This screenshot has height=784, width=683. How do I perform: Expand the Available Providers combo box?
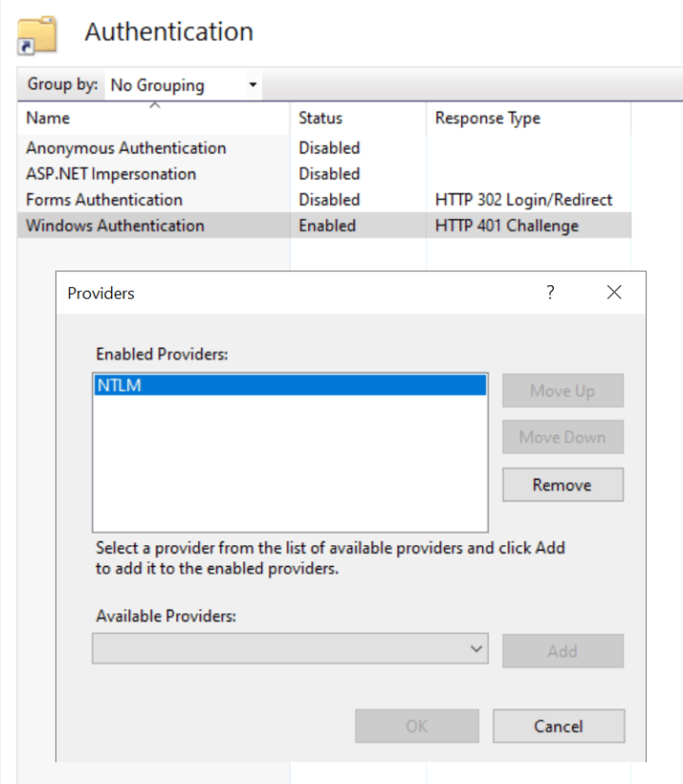[x=290, y=648]
